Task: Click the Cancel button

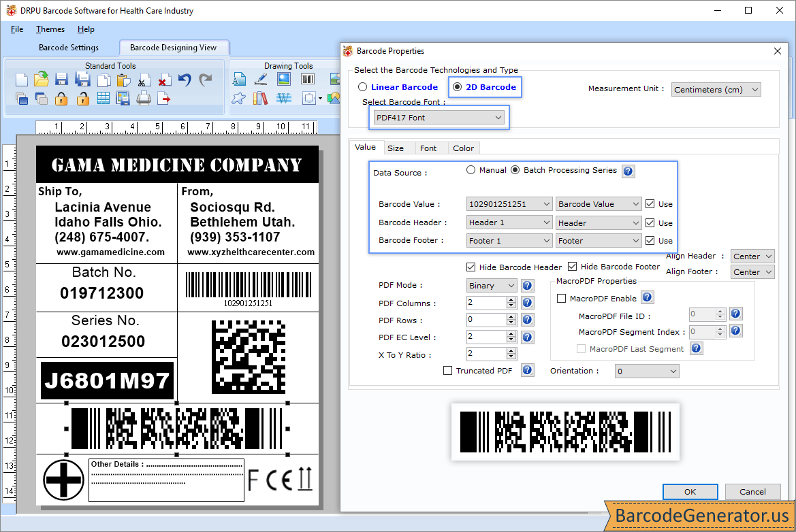Action: [752, 491]
